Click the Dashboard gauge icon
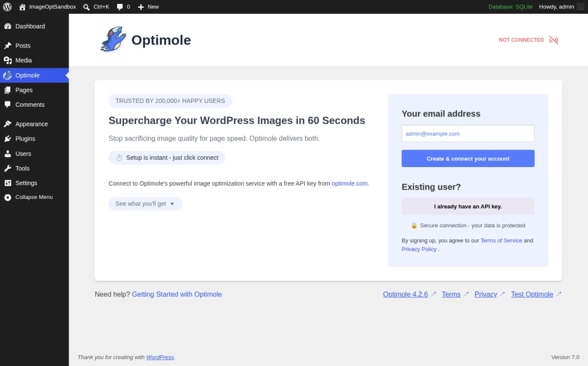Screen dimensions: 588x366 pos(7,26)
